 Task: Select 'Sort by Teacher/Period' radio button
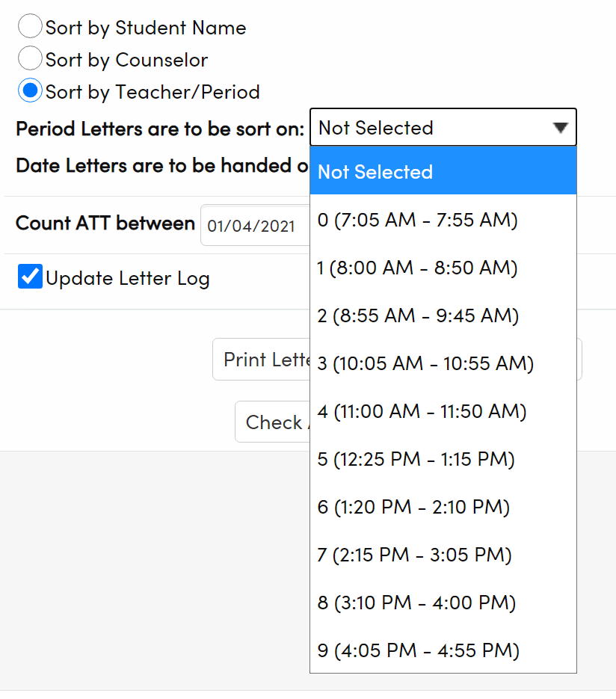[30, 90]
